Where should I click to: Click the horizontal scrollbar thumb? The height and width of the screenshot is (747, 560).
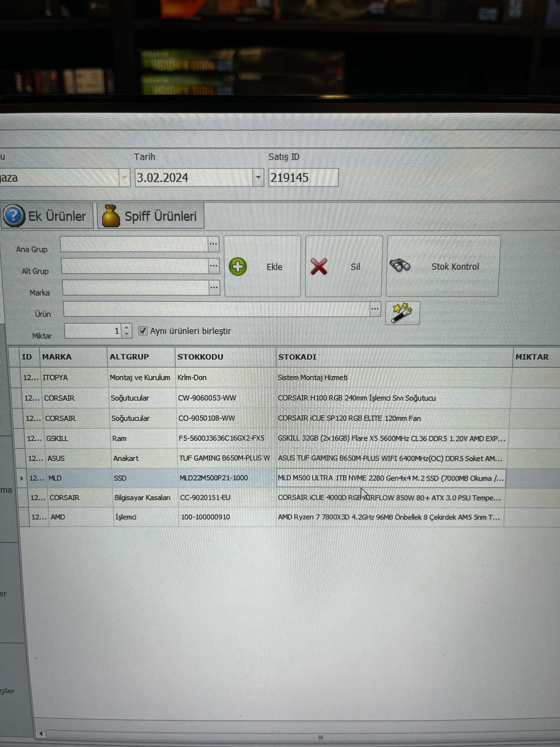pyautogui.click(x=321, y=737)
